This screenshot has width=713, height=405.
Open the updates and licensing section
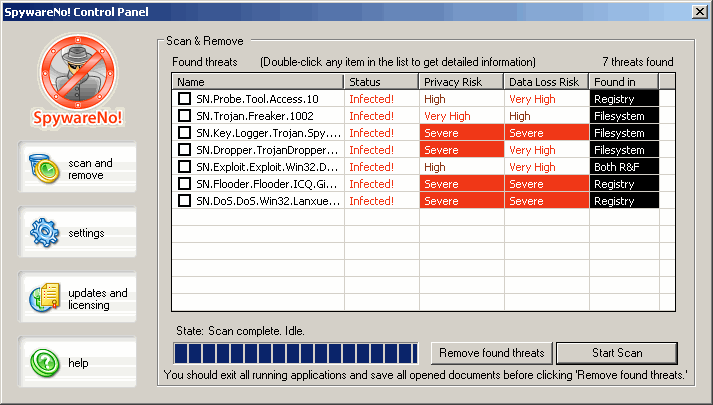click(x=77, y=297)
